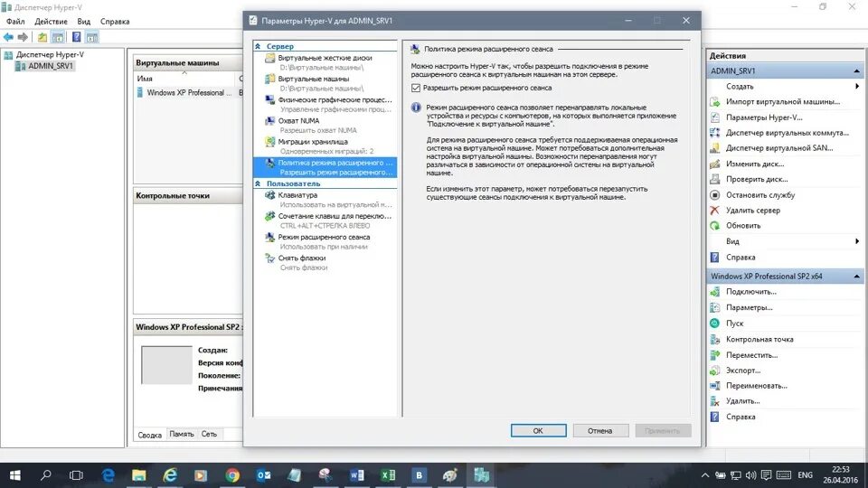Expand the Вид submenu arrow in Actions
Screen dimensions: 868x488
[857, 241]
